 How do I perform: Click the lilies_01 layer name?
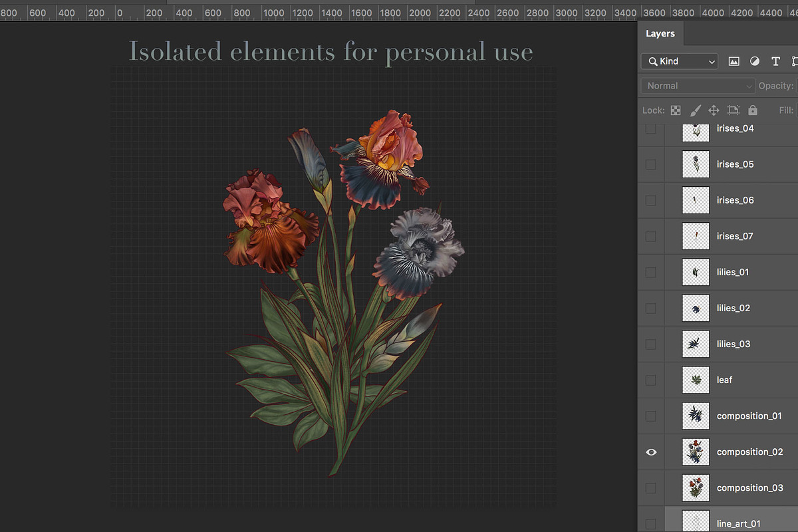(733, 272)
